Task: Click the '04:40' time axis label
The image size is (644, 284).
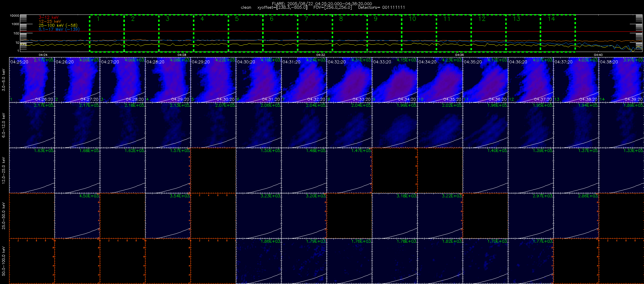Action: coord(598,55)
